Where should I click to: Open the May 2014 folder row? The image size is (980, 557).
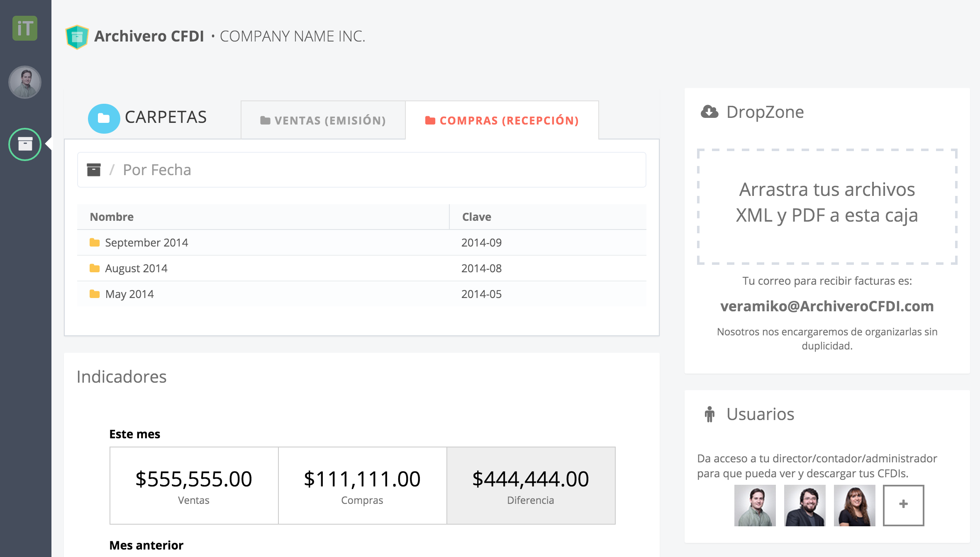129,294
